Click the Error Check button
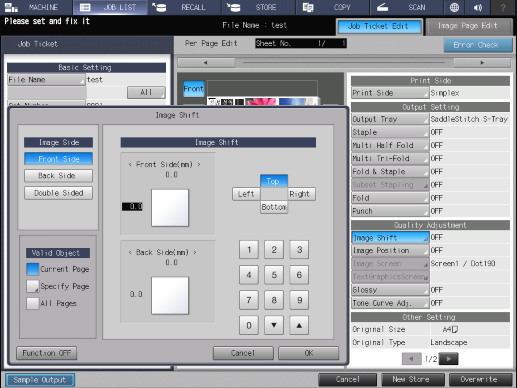This screenshot has width=517, height=388. (477, 45)
